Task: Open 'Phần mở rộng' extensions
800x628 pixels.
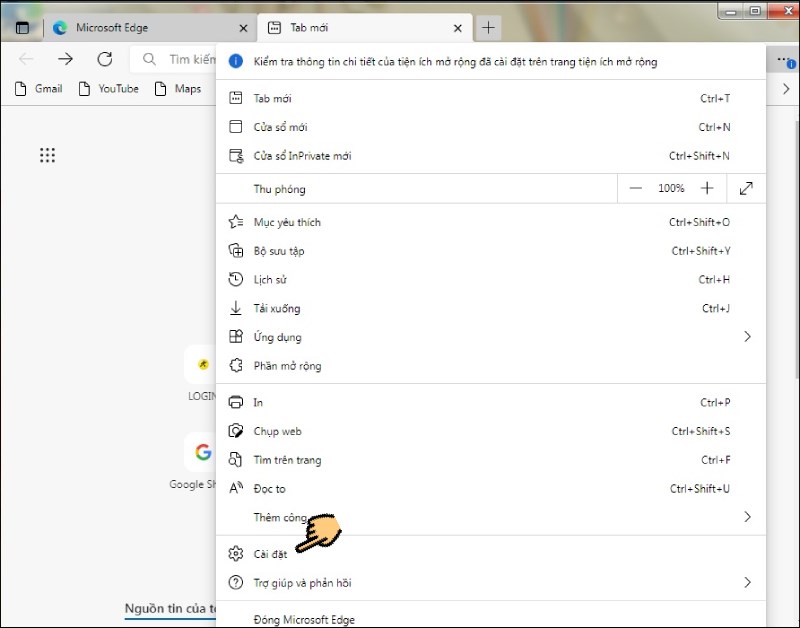Action: (491, 366)
